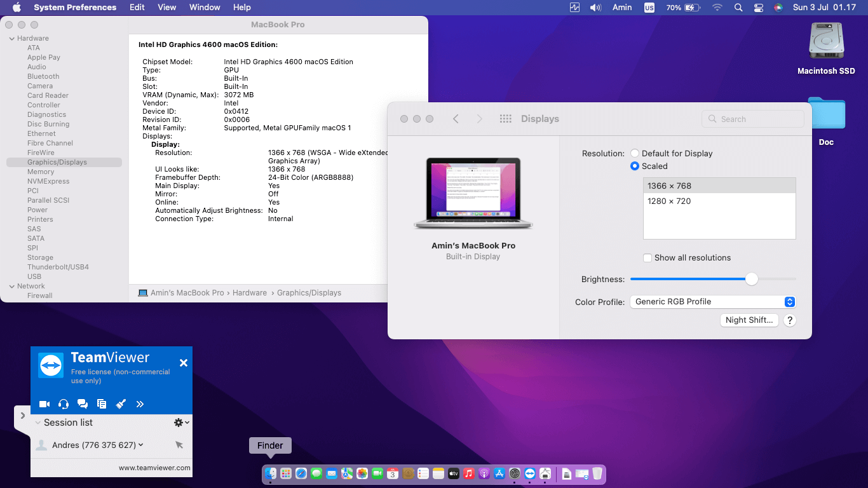The image size is (868, 488).
Task: Click the TeamViewer file transfer icon
Action: [x=102, y=404]
